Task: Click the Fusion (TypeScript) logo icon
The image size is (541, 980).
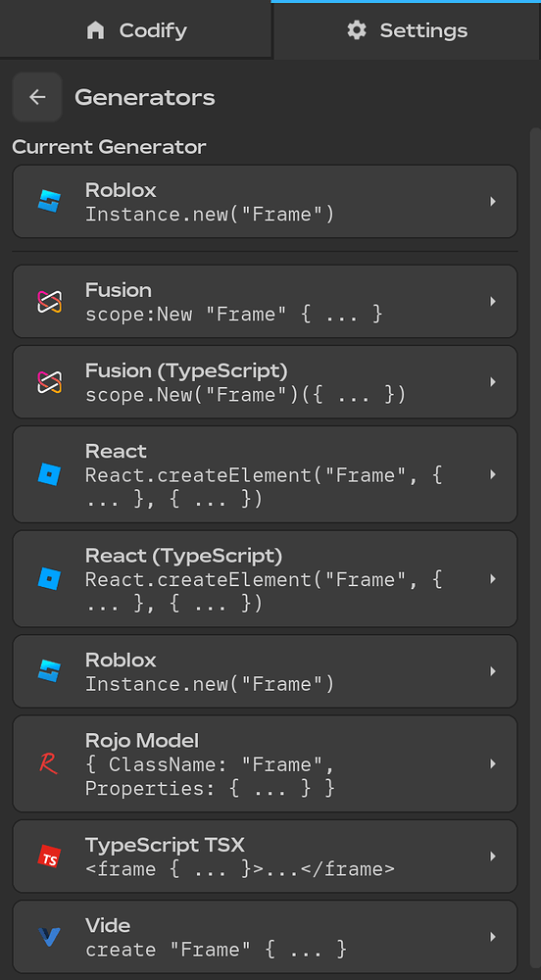Action: (49, 382)
